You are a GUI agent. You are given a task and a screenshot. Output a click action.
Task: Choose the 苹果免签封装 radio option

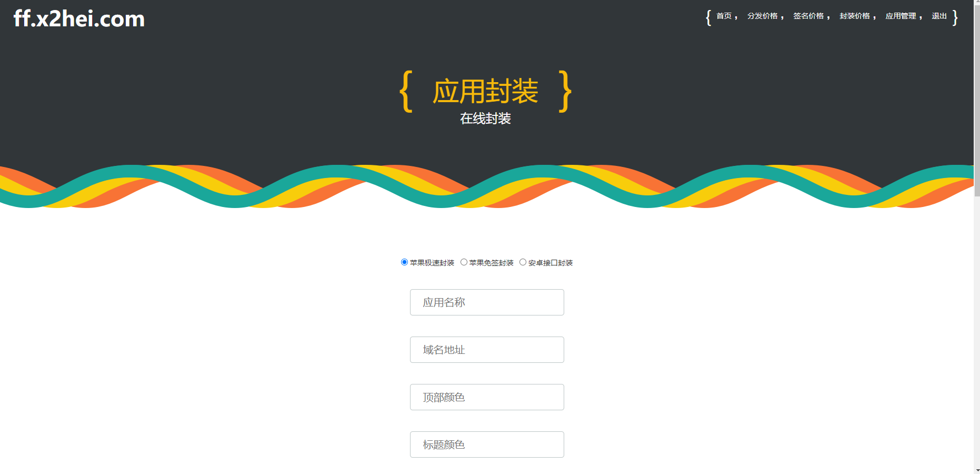coord(464,262)
